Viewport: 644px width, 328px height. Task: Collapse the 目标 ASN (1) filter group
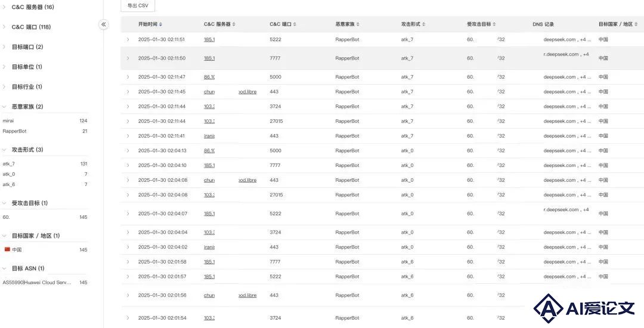tap(4, 268)
